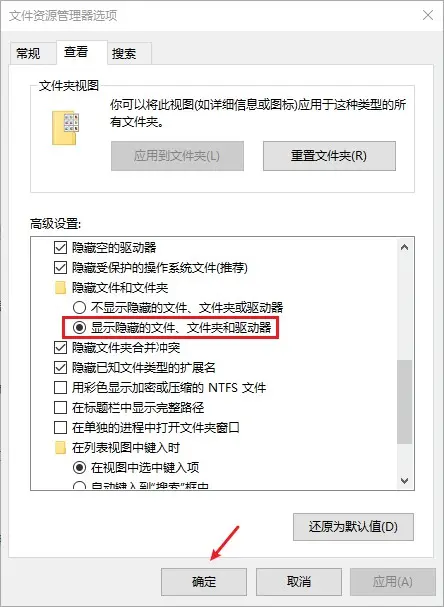Image resolution: width=444 pixels, height=607 pixels.
Task: Select 在视图中选中键入项 radio button
Action: [x=79, y=468]
